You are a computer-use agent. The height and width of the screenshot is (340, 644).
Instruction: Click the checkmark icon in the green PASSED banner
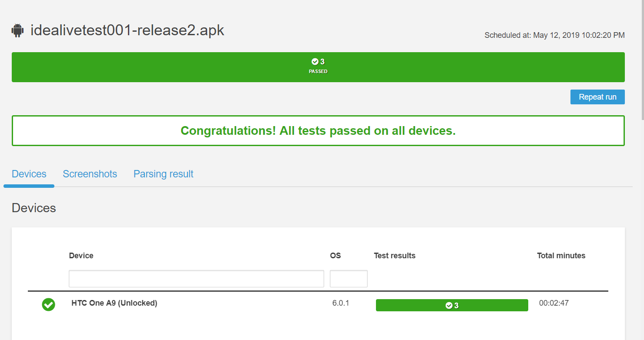click(315, 61)
